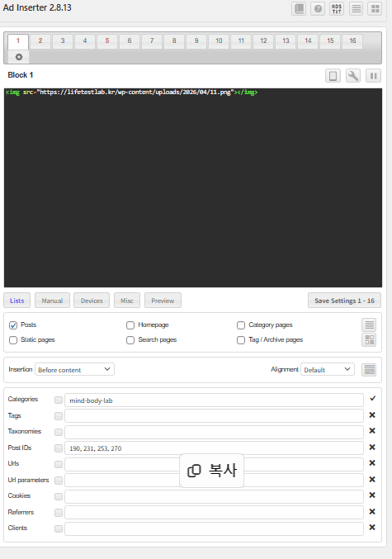The width and height of the screenshot is (392, 559).
Task: Toggle the Categories list selector button
Action: (59, 400)
